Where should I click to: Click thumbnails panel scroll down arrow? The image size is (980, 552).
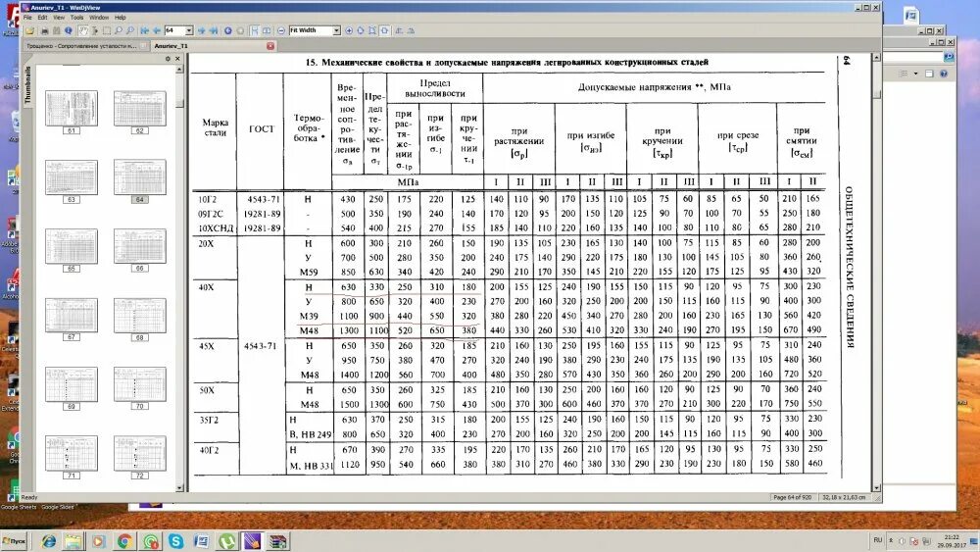coord(180,487)
